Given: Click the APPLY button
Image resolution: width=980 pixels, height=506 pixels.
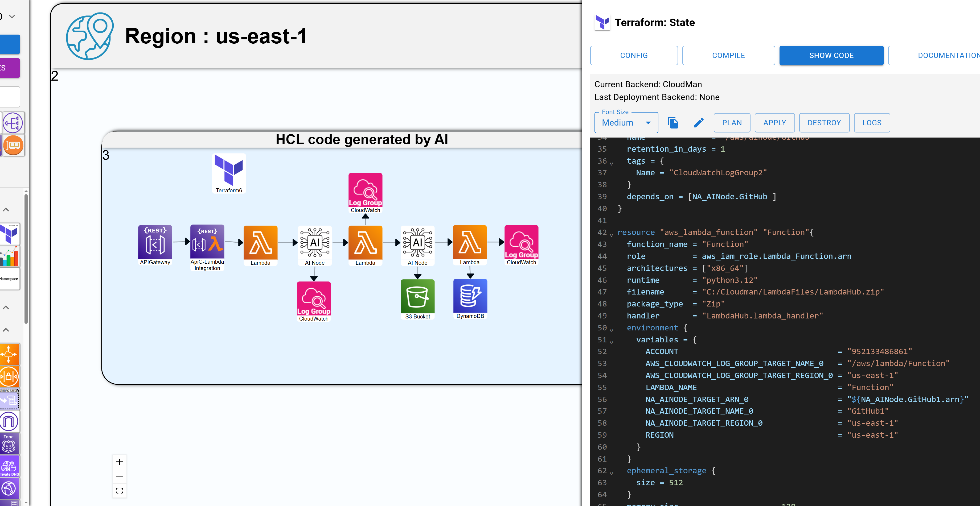Looking at the screenshot, I should coord(774,122).
